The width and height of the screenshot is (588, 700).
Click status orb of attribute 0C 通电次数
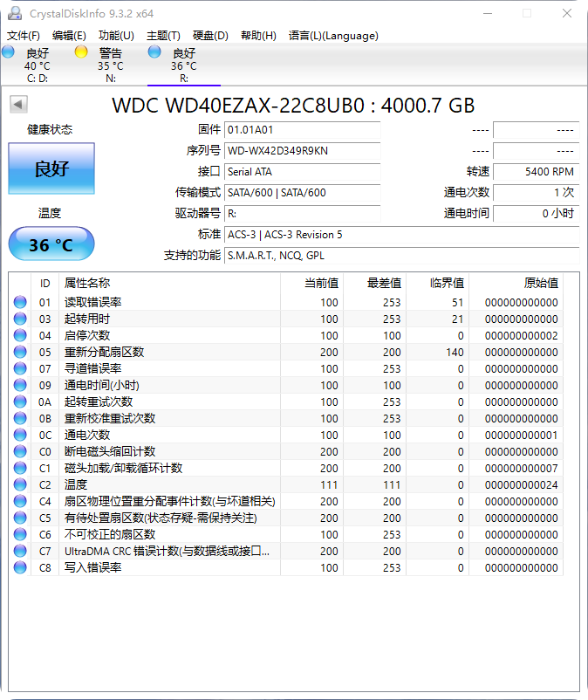(x=20, y=435)
